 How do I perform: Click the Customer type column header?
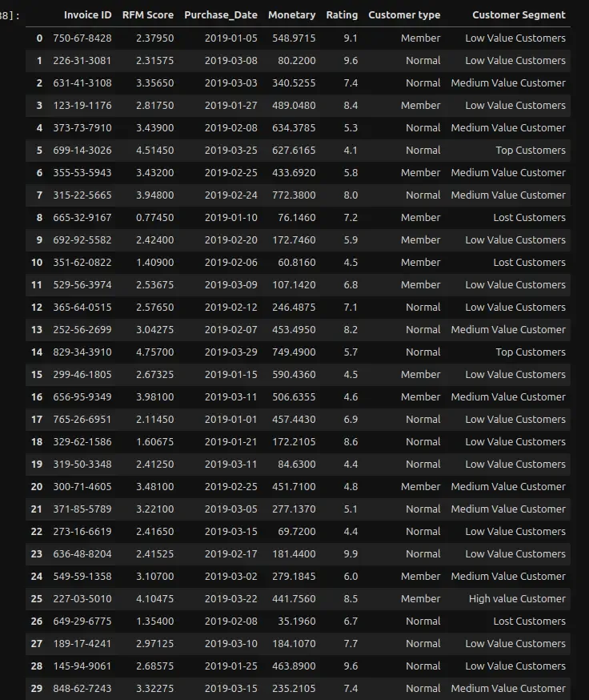coord(404,15)
